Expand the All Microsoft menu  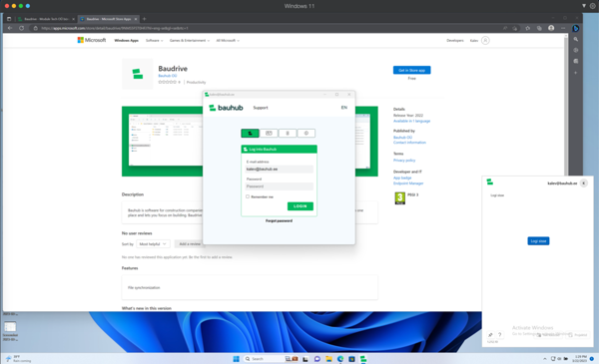[x=228, y=41]
